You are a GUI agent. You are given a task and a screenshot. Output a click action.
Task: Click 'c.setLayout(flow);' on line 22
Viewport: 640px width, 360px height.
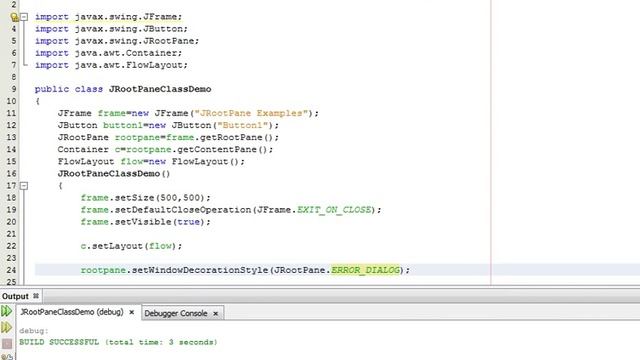131,246
